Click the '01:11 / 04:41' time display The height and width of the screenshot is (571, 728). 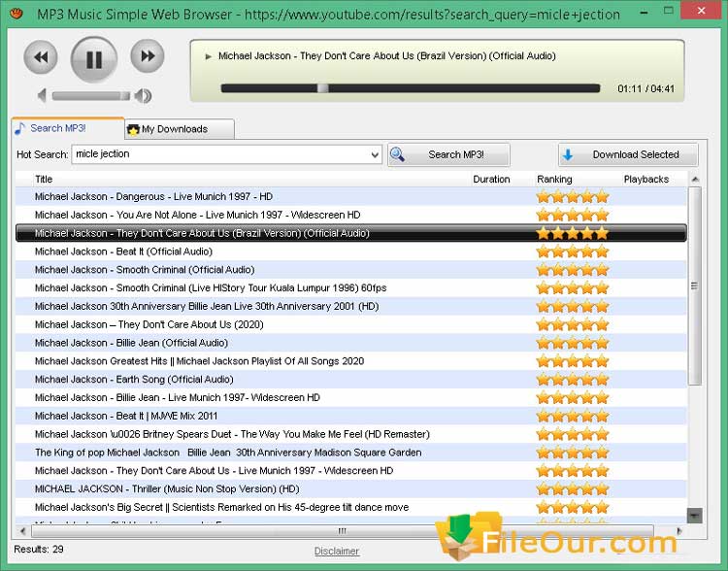click(645, 88)
